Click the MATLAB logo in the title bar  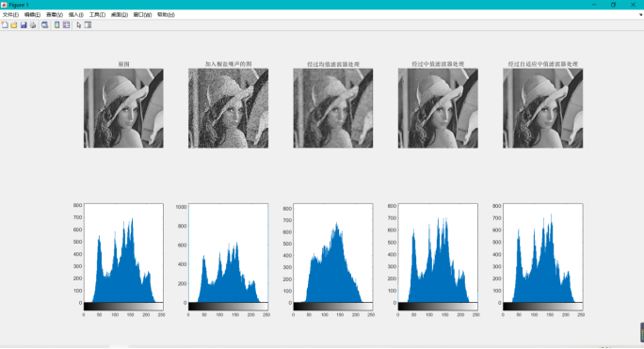click(x=4, y=5)
